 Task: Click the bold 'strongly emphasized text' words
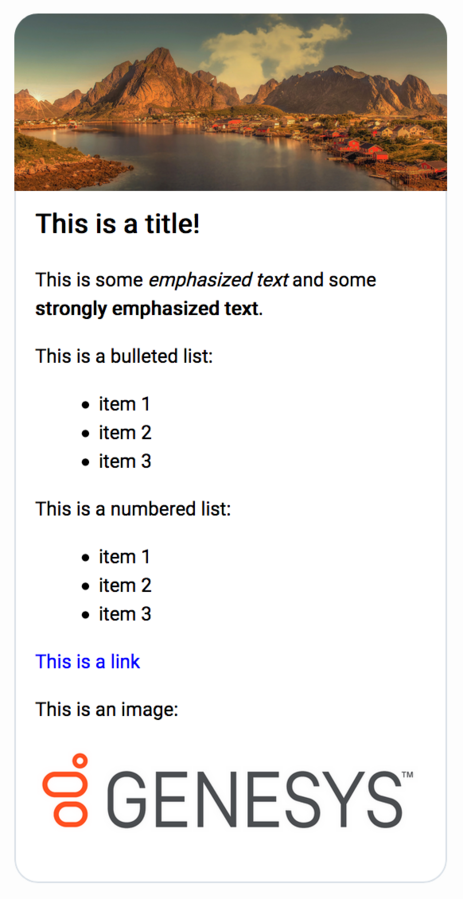146,309
